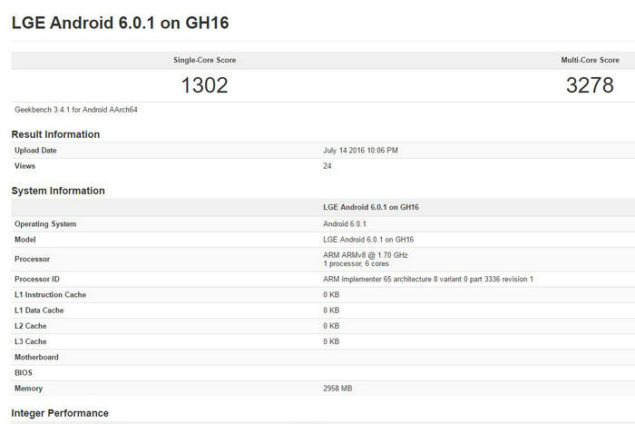
Task: Click the Result Information heading
Action: (55, 134)
